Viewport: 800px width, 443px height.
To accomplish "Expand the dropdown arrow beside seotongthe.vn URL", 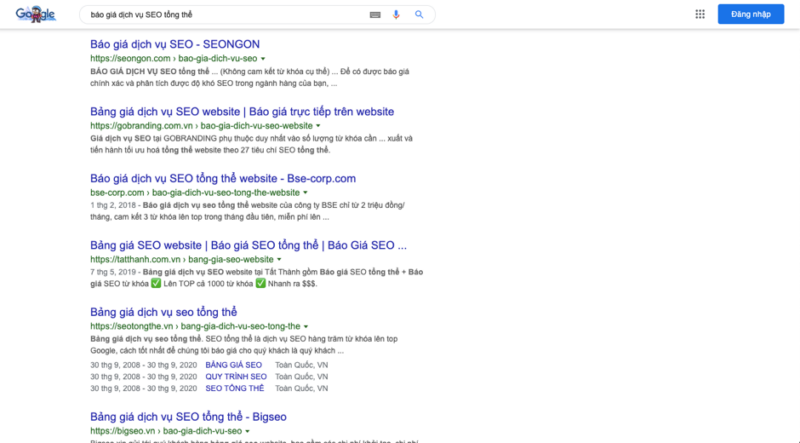I will [306, 327].
